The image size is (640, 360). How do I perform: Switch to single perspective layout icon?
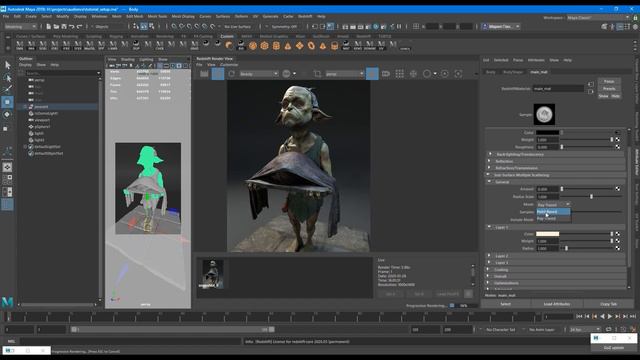coord(7,167)
